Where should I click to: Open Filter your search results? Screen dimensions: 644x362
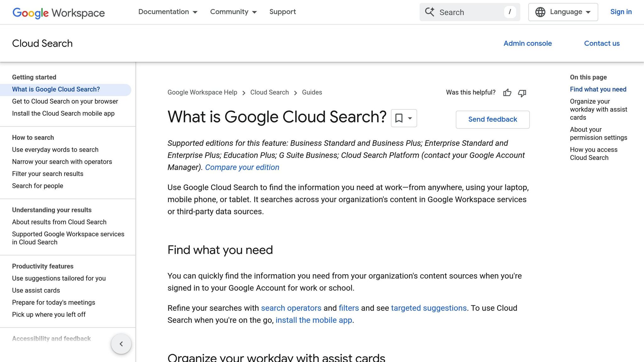[x=47, y=174]
